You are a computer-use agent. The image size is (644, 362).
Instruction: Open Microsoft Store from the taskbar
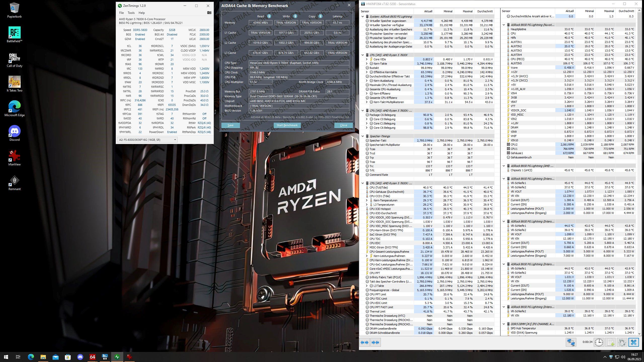coord(68,357)
